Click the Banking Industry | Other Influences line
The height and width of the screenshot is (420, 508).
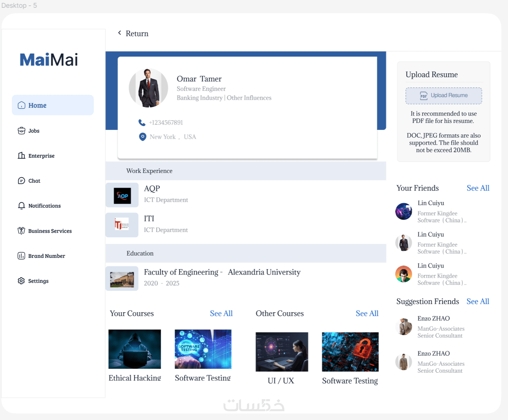tap(224, 98)
